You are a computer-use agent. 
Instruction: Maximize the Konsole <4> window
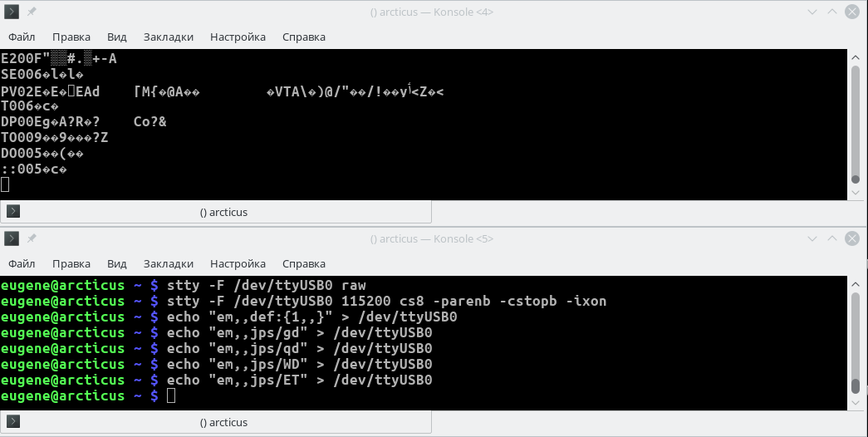tap(833, 12)
